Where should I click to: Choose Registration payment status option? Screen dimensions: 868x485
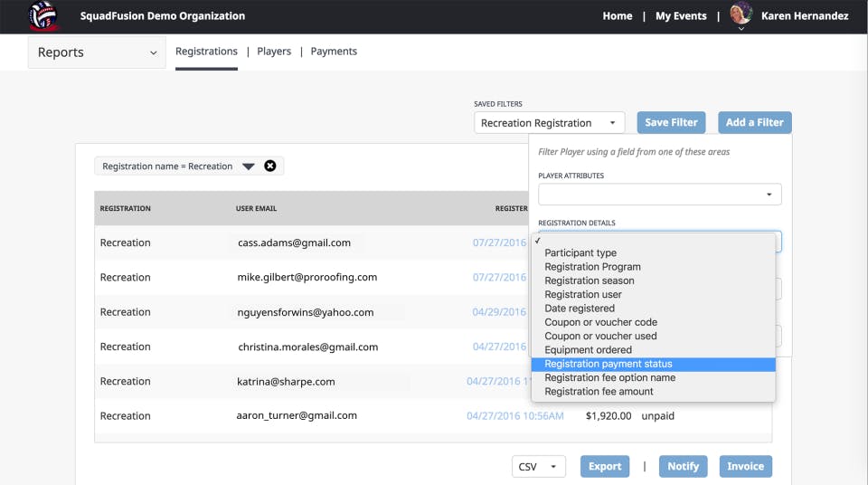pos(609,364)
